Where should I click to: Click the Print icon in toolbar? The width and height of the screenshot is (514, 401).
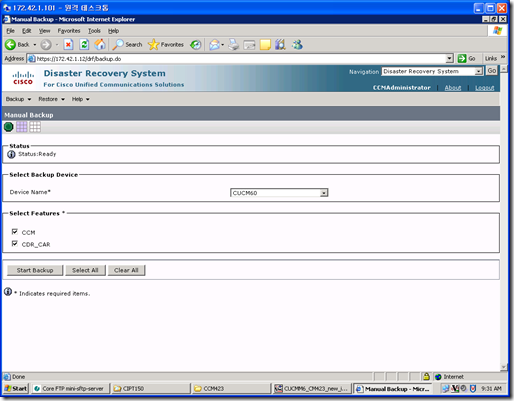click(234, 45)
